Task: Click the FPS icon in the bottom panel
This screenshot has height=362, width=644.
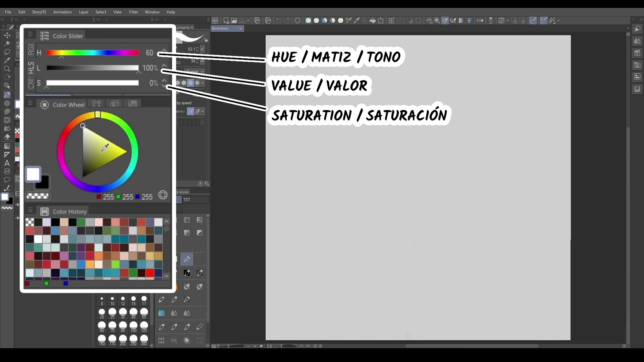Action: (174, 341)
